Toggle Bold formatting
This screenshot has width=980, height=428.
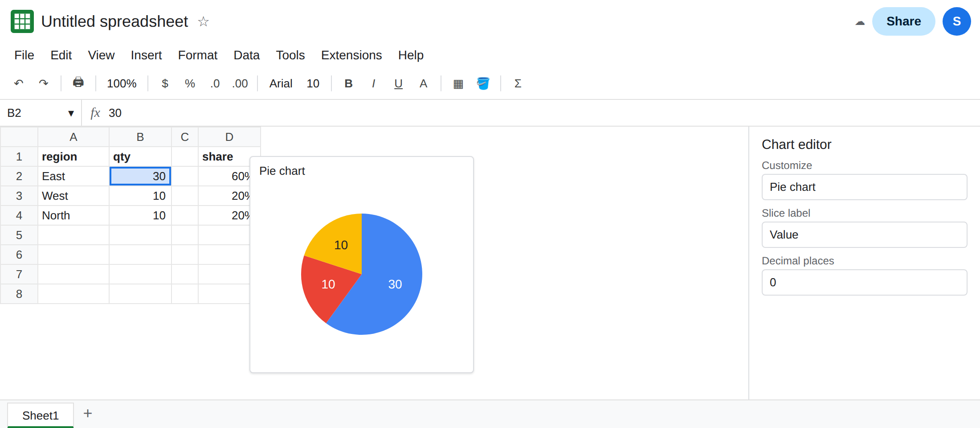348,83
